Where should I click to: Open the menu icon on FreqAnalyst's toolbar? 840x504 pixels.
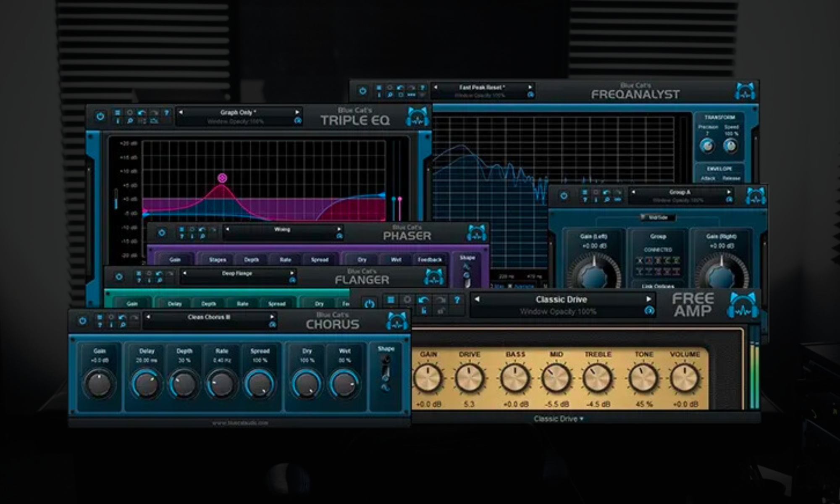[379, 87]
